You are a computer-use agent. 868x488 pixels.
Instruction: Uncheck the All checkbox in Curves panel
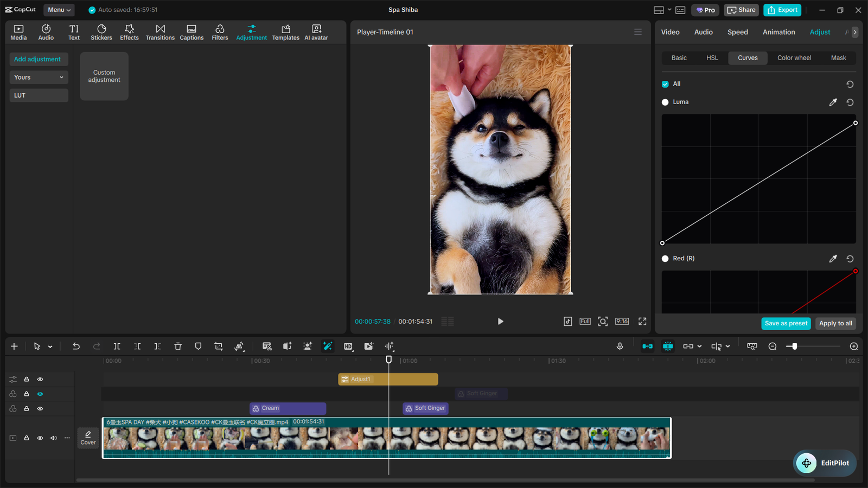(665, 84)
